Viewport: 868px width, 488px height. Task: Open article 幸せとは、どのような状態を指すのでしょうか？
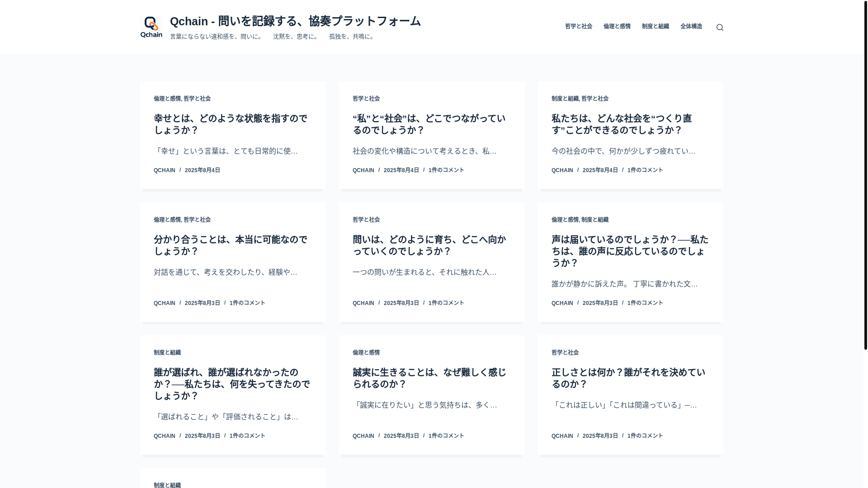[x=231, y=124]
